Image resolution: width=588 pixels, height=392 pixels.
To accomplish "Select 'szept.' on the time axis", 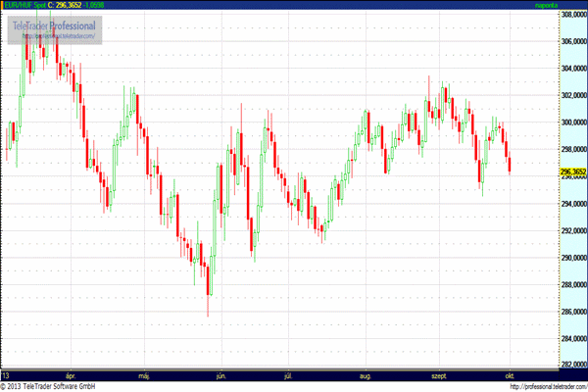I will [439, 375].
